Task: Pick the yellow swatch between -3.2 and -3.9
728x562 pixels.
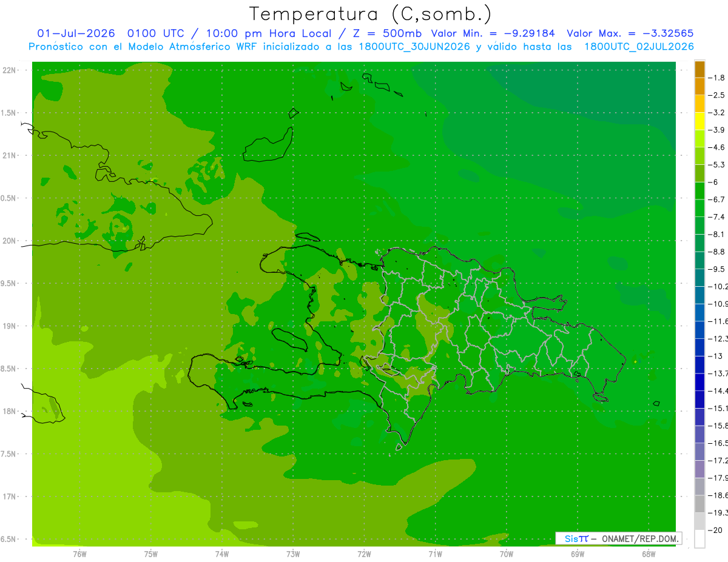Action: pos(699,121)
